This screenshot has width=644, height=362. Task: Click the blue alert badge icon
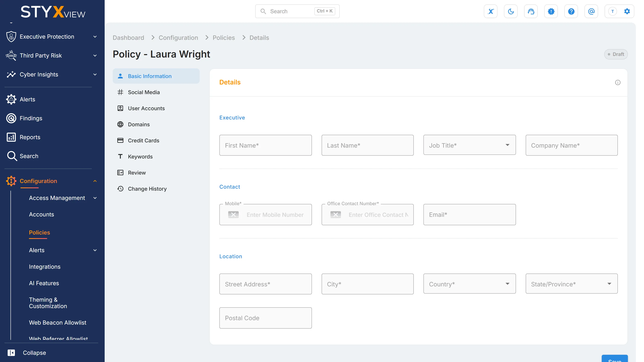[551, 11]
